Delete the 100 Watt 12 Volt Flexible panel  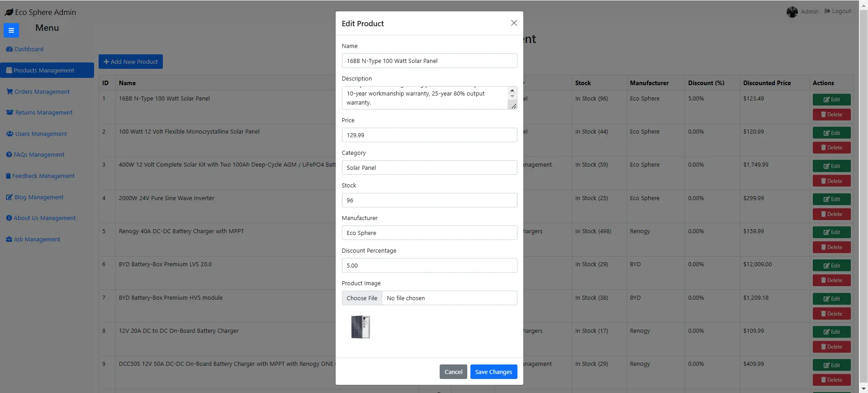[831, 148]
